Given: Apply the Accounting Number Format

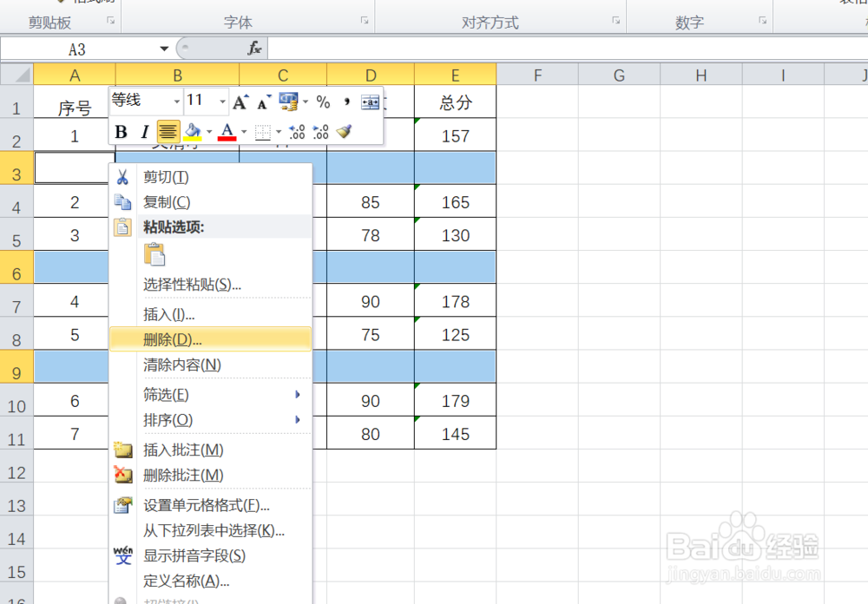Looking at the screenshot, I should click(289, 102).
